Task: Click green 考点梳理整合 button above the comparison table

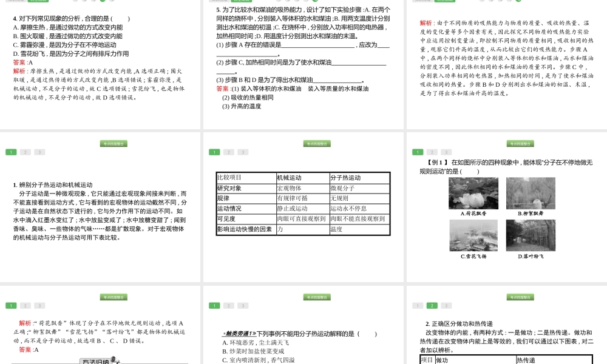Action: click(317, 144)
